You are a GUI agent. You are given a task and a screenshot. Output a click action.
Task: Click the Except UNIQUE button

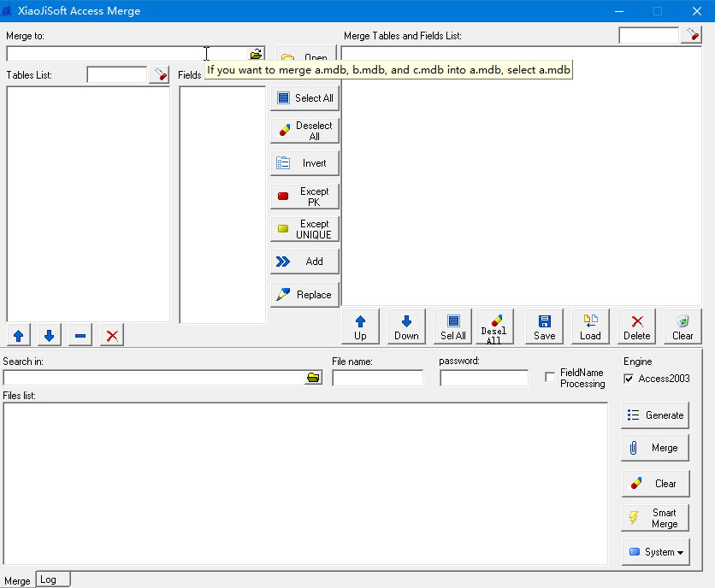(304, 229)
